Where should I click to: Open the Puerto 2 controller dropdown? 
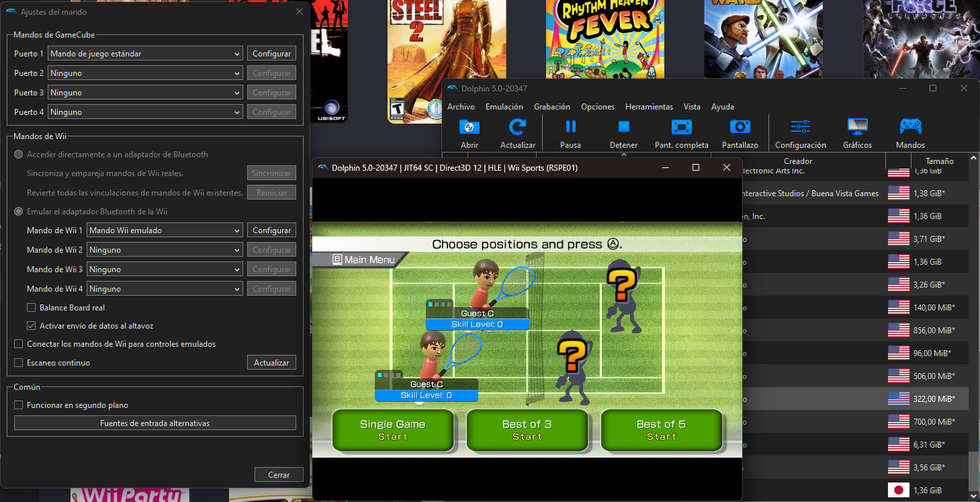(145, 73)
